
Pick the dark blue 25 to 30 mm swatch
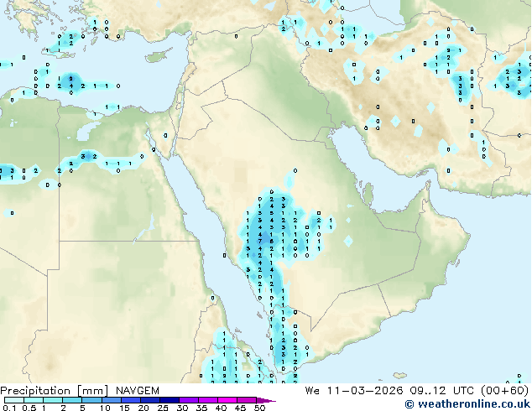[x=170, y=400]
